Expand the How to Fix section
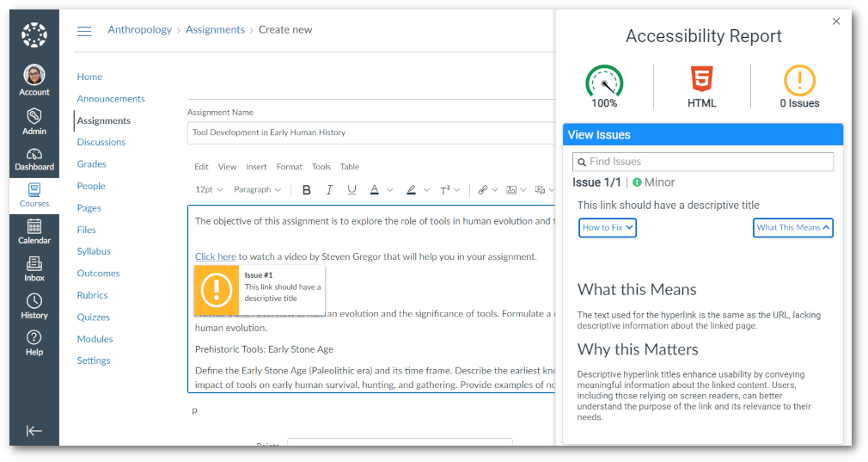The width and height of the screenshot is (868, 462). (x=608, y=228)
